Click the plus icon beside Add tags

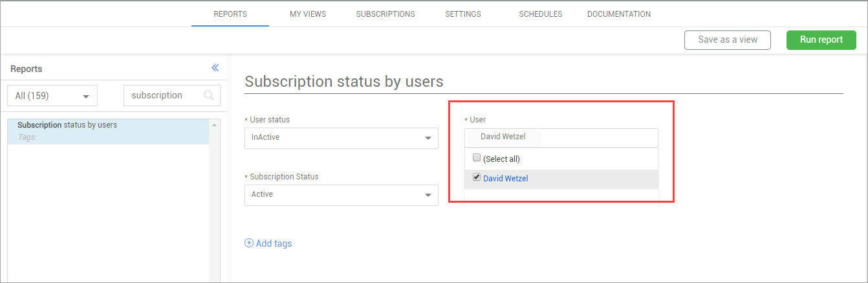coord(249,243)
